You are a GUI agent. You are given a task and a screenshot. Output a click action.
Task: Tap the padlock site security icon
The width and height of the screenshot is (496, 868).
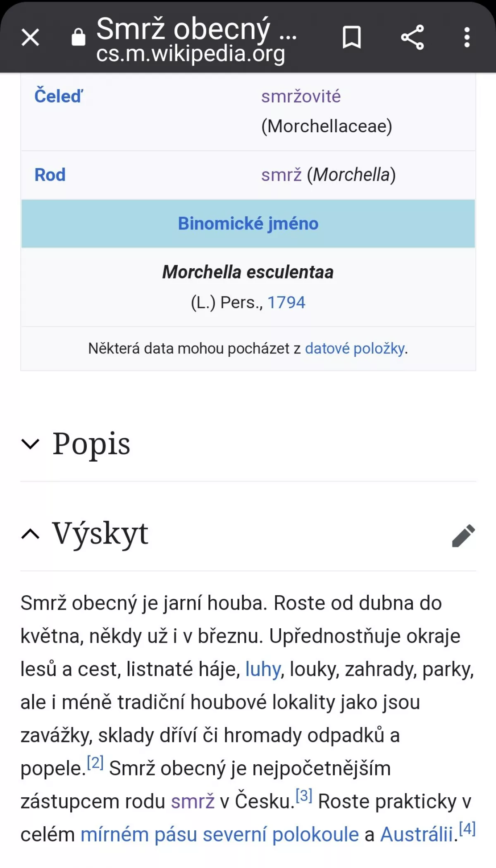78,37
